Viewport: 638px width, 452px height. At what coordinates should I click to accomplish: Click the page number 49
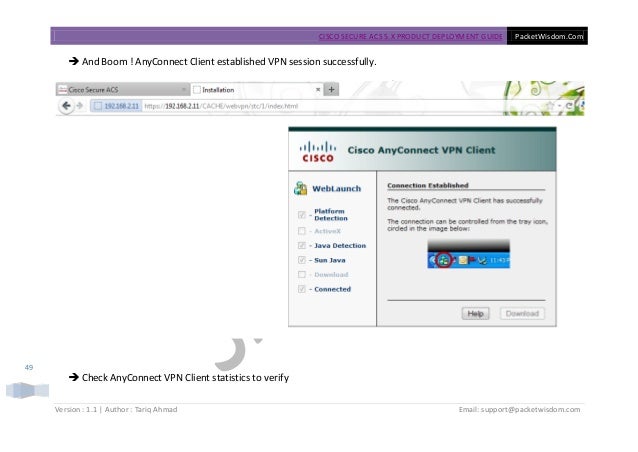(x=28, y=367)
